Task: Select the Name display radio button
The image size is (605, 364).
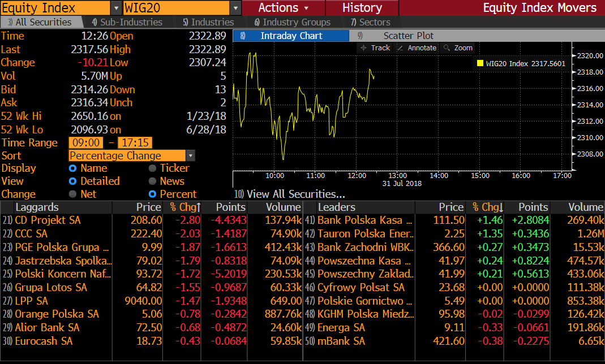Action: [72, 168]
